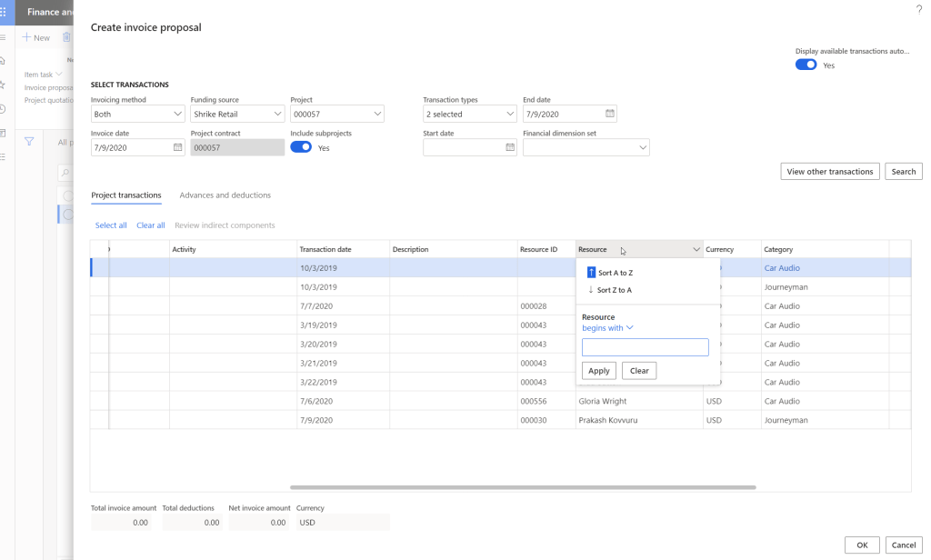
Task: Open the Start date calendar picker
Action: click(x=509, y=147)
